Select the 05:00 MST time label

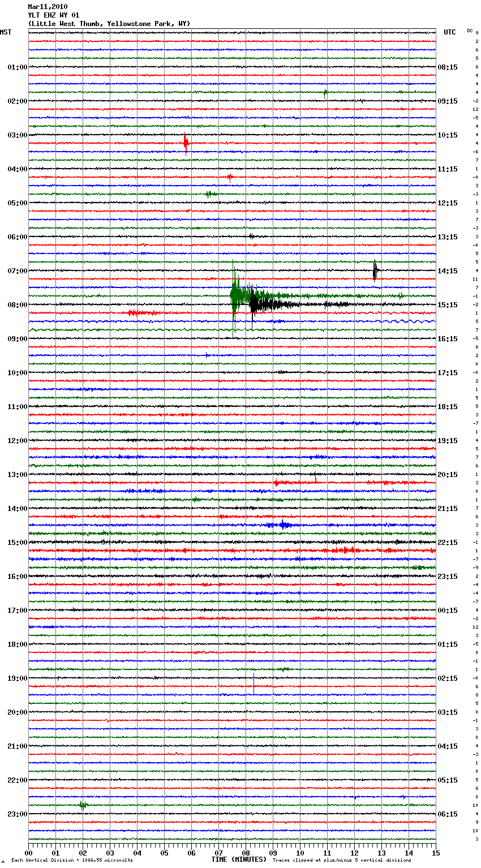click(x=18, y=203)
